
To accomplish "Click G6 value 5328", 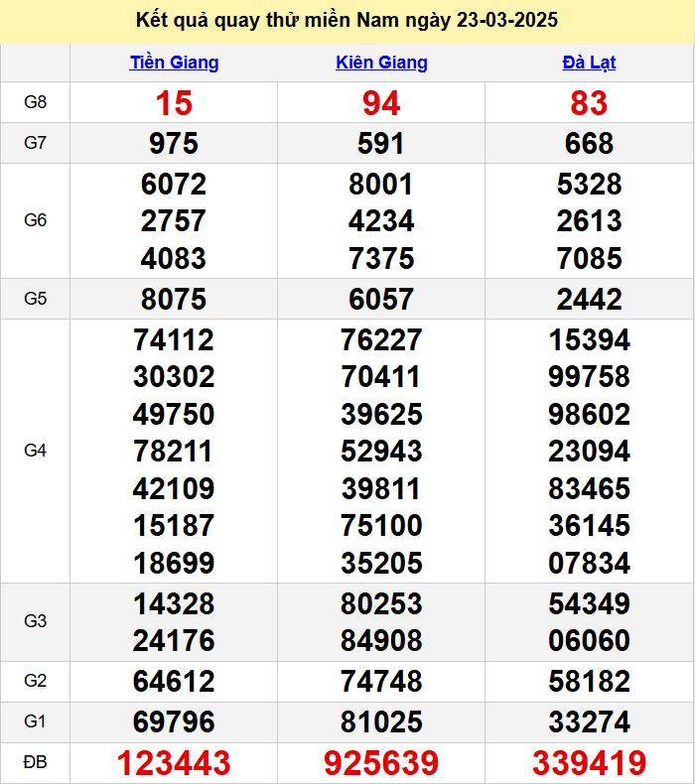I will click(590, 184).
